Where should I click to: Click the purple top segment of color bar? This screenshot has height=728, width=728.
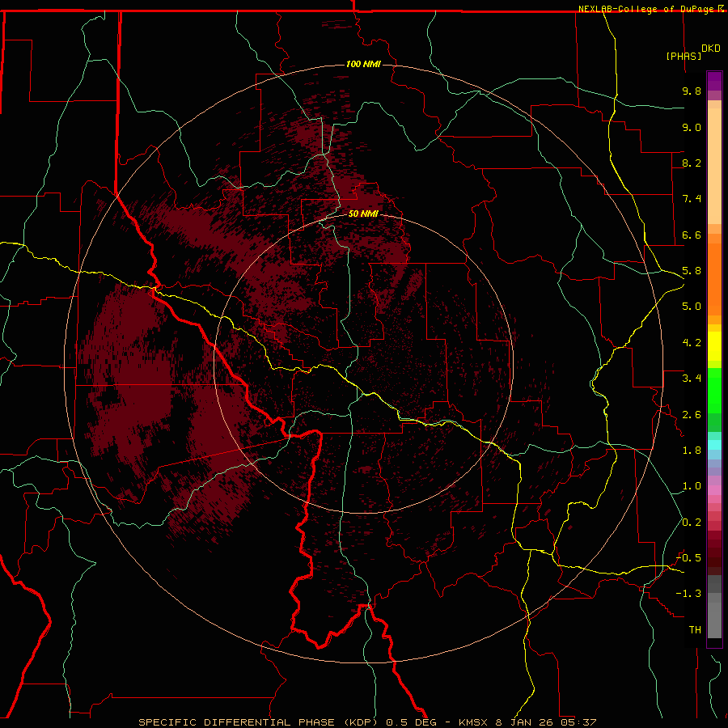pos(714,81)
